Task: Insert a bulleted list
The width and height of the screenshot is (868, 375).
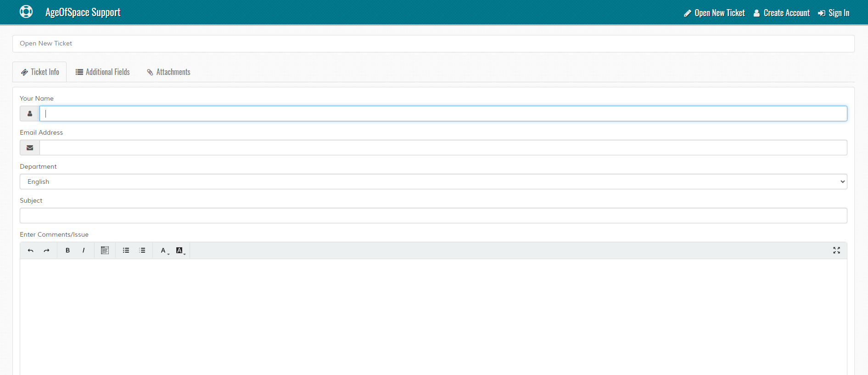Action: tap(126, 250)
